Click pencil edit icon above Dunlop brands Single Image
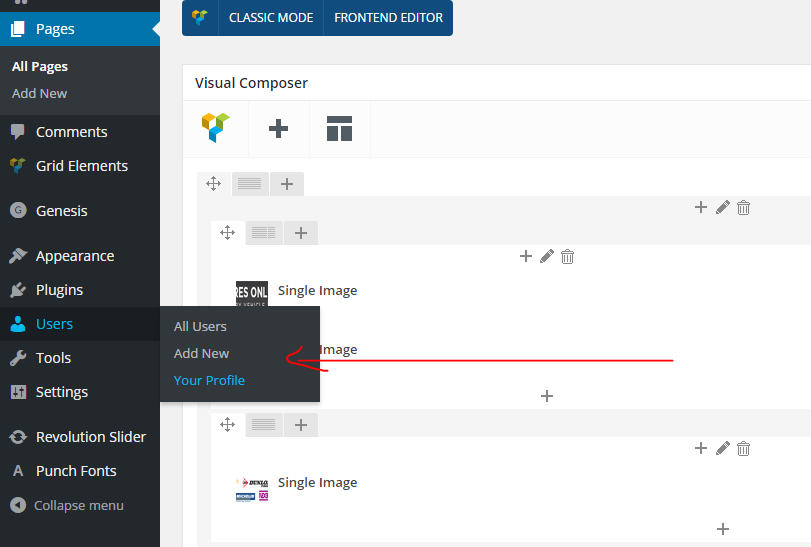This screenshot has width=811, height=547. (723, 448)
